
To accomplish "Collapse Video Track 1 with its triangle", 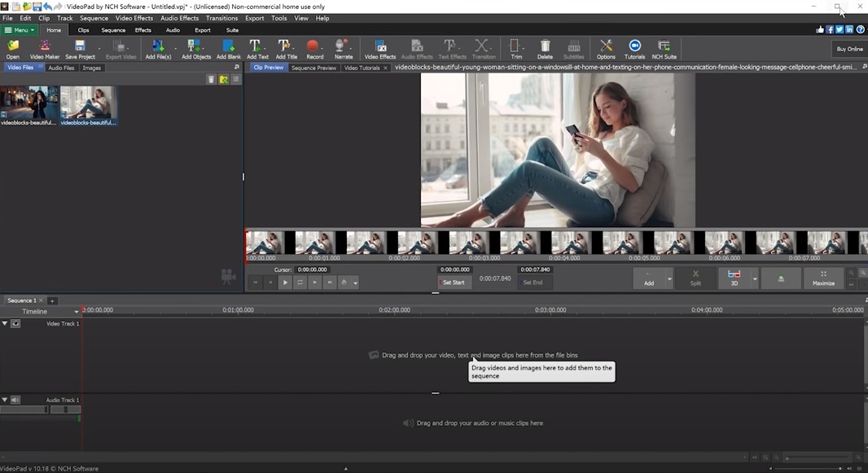I will click(5, 323).
